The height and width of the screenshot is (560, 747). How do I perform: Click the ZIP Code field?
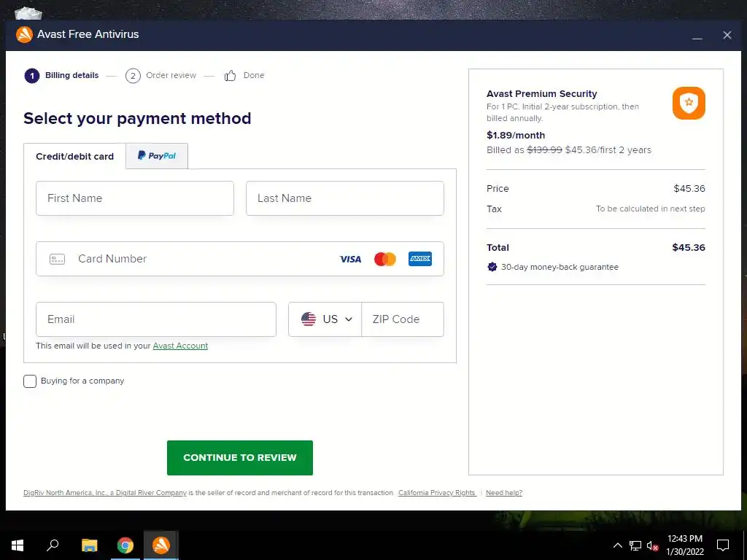403,319
